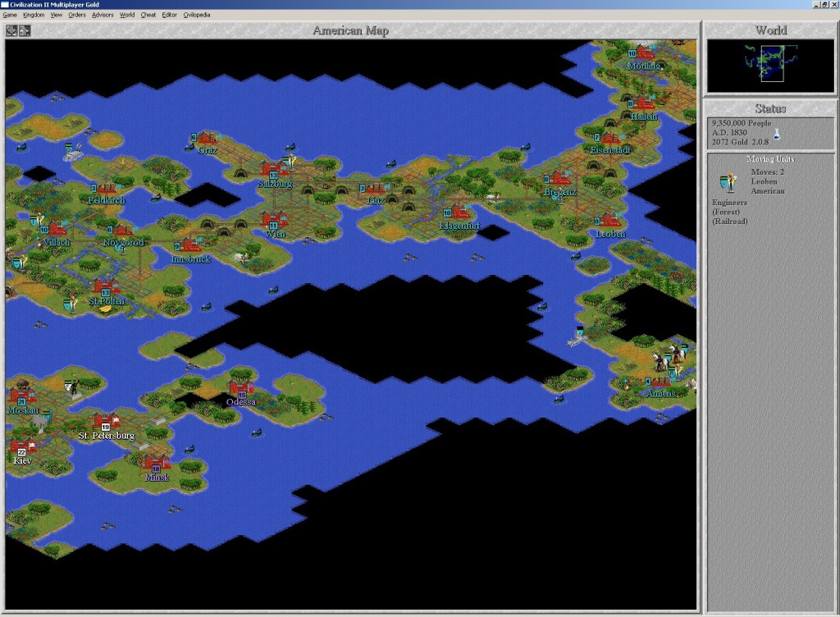The width and height of the screenshot is (840, 617).
Task: Click the Hallein city icon
Action: (x=641, y=103)
